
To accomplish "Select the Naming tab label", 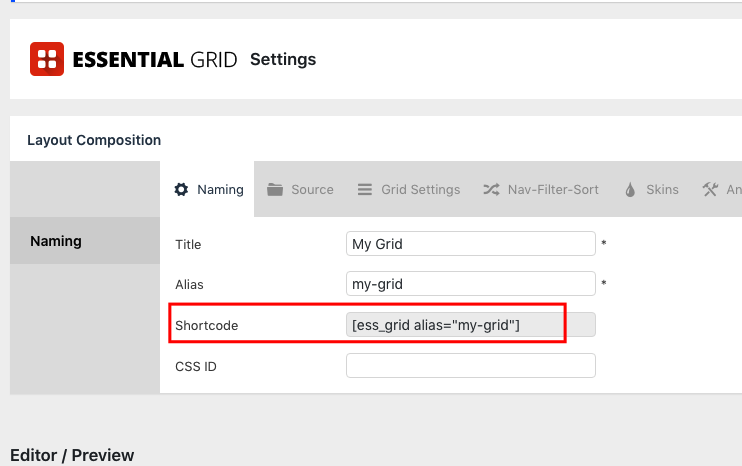I will coord(221,189).
